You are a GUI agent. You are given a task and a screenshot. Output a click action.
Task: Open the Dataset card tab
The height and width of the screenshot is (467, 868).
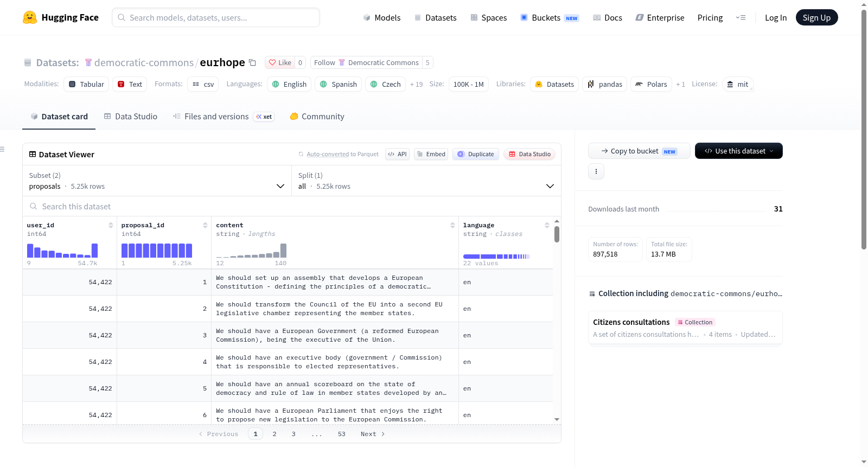59,117
